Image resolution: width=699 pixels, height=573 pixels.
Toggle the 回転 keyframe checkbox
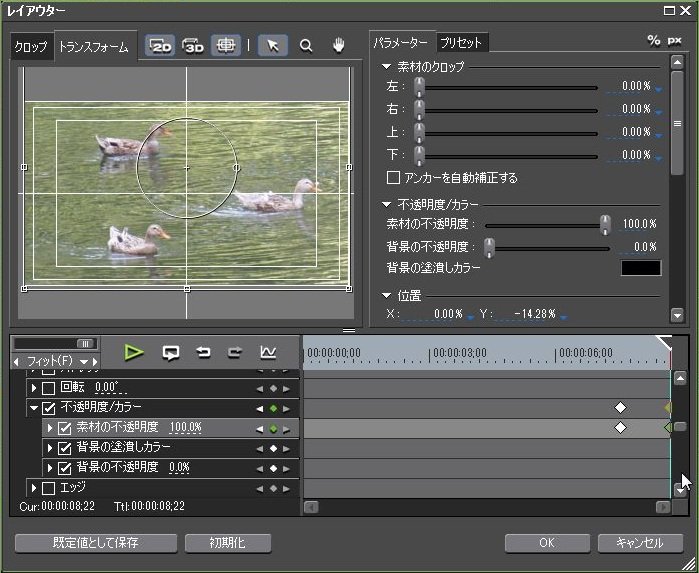[48, 388]
